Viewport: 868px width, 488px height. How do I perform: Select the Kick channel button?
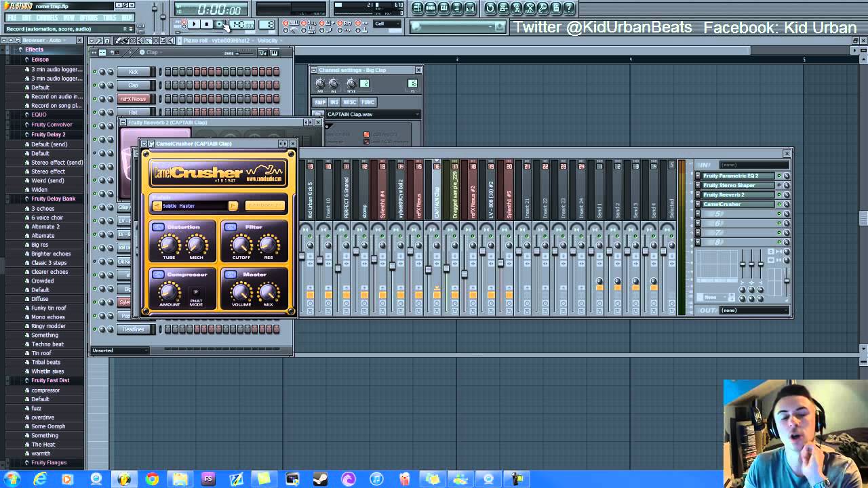click(133, 72)
